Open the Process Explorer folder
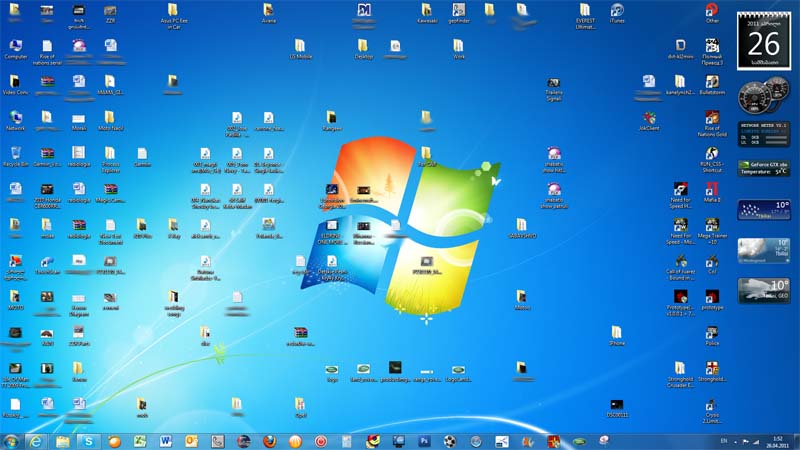The width and height of the screenshot is (800, 450). (110, 160)
